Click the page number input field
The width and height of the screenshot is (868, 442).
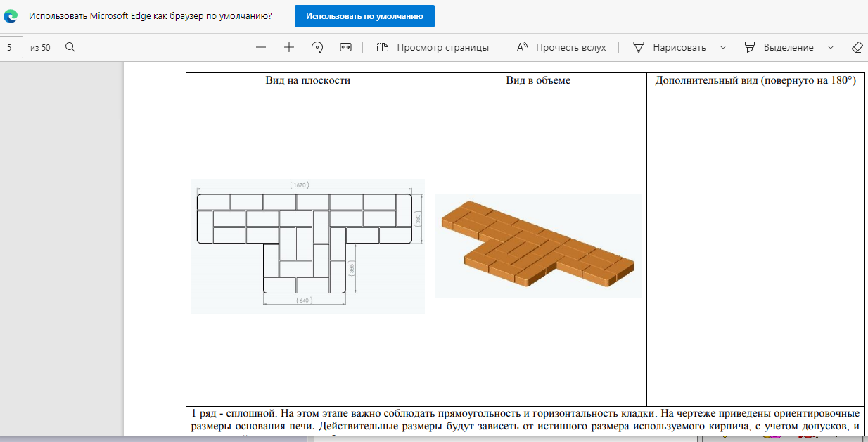click(11, 47)
